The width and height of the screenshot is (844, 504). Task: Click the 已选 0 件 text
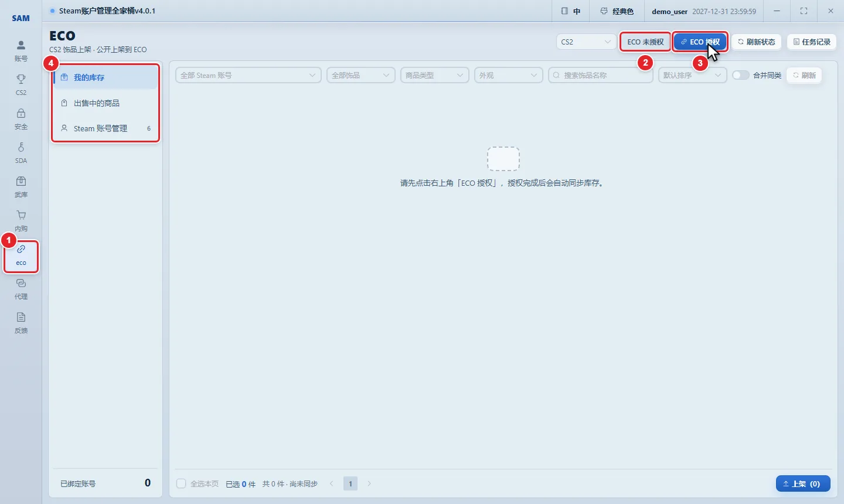pyautogui.click(x=241, y=484)
